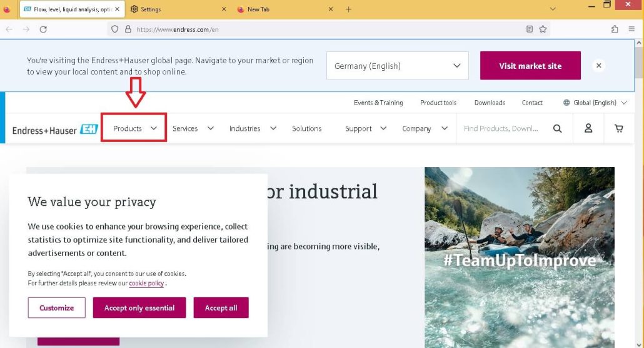Close the Endress+Hauser tab

117,9
